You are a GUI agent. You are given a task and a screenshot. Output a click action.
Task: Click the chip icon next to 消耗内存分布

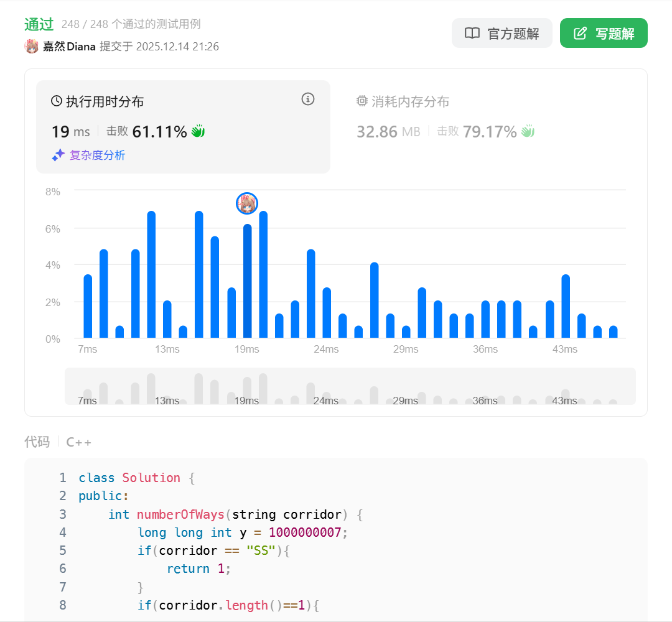[362, 101]
